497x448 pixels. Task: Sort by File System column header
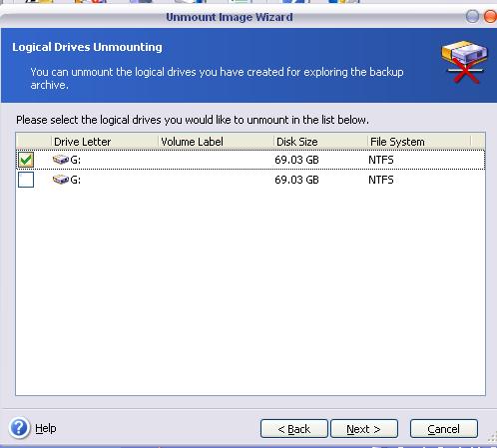tap(419, 142)
